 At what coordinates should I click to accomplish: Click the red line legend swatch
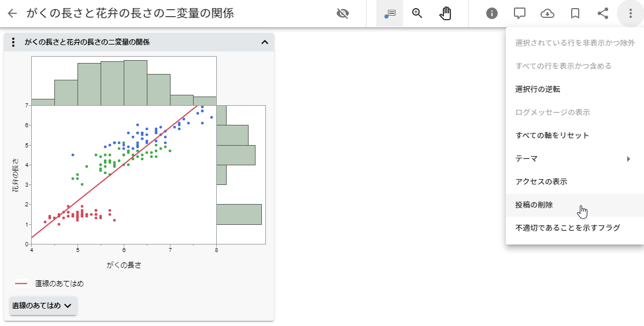point(21,283)
